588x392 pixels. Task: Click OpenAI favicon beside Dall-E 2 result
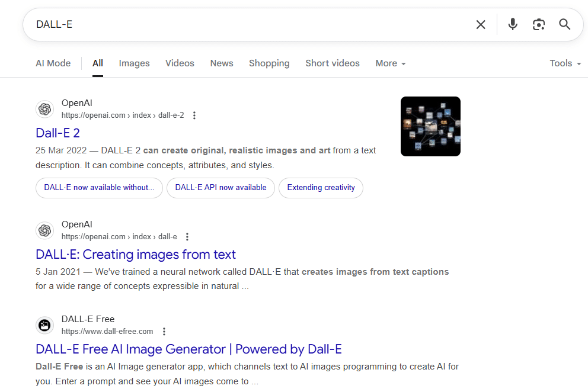(x=45, y=109)
